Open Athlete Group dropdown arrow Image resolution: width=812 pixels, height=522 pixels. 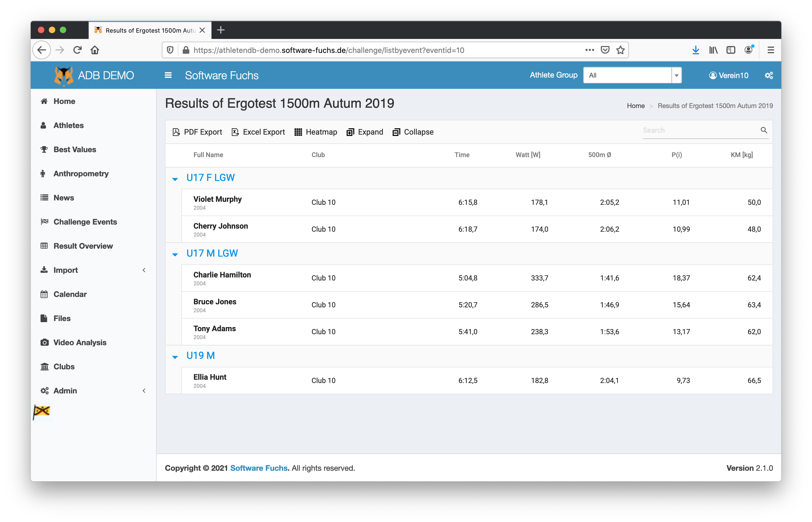(x=676, y=75)
